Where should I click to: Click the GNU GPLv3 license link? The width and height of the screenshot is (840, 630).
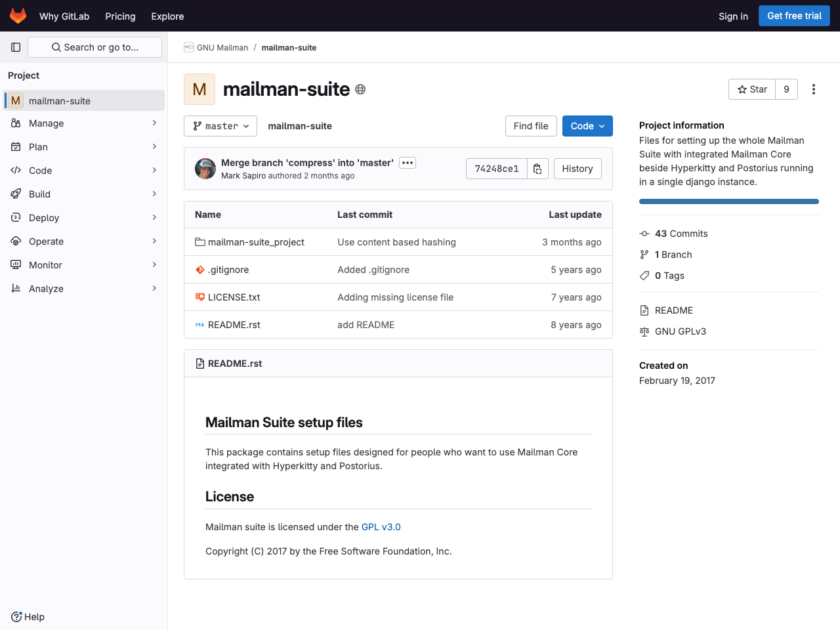pos(681,331)
